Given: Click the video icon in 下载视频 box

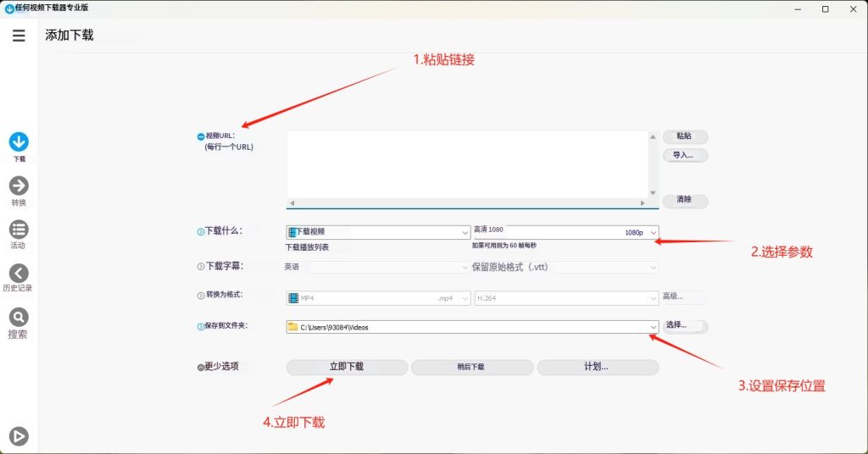Looking at the screenshot, I should coord(292,232).
